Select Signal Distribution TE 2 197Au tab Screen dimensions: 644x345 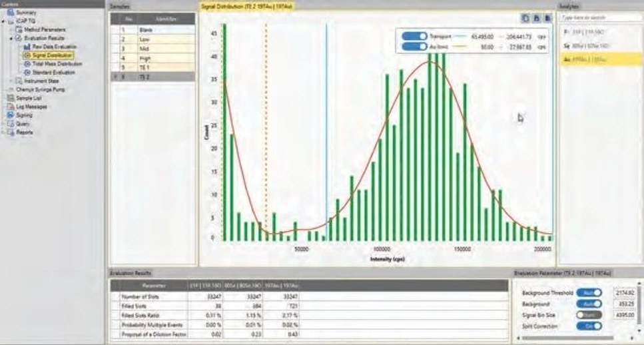pyautogui.click(x=247, y=6)
